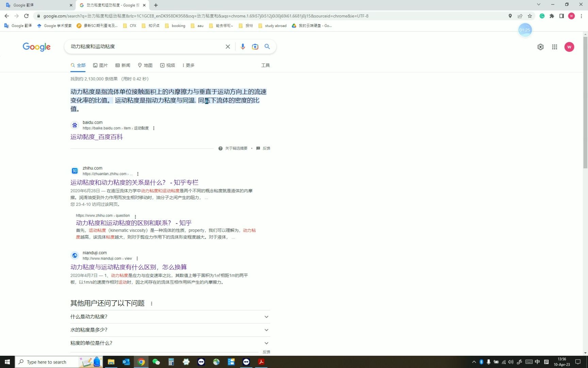Switch to 图片 results tab
The width and height of the screenshot is (588, 368).
coord(100,65)
